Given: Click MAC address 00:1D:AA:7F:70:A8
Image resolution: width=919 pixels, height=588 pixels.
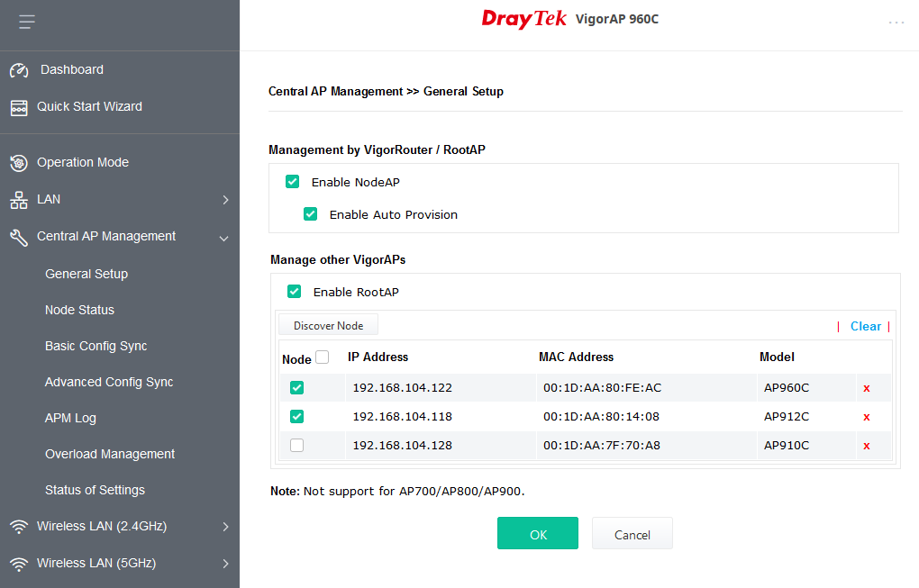Looking at the screenshot, I should [x=602, y=445].
